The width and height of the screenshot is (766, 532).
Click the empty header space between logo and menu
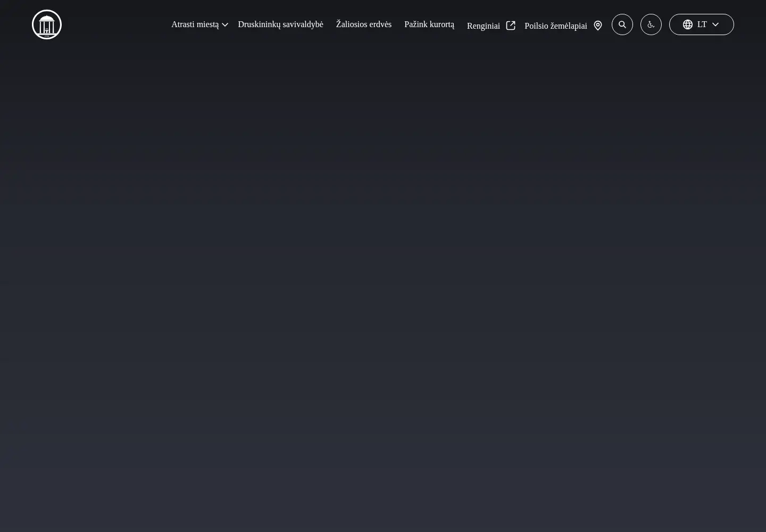(116, 24)
